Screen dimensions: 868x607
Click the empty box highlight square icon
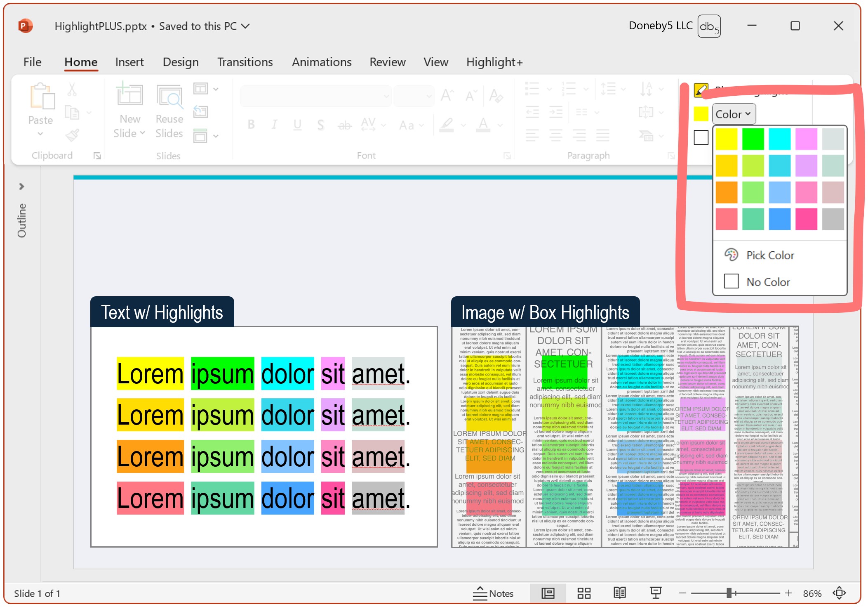pos(701,137)
